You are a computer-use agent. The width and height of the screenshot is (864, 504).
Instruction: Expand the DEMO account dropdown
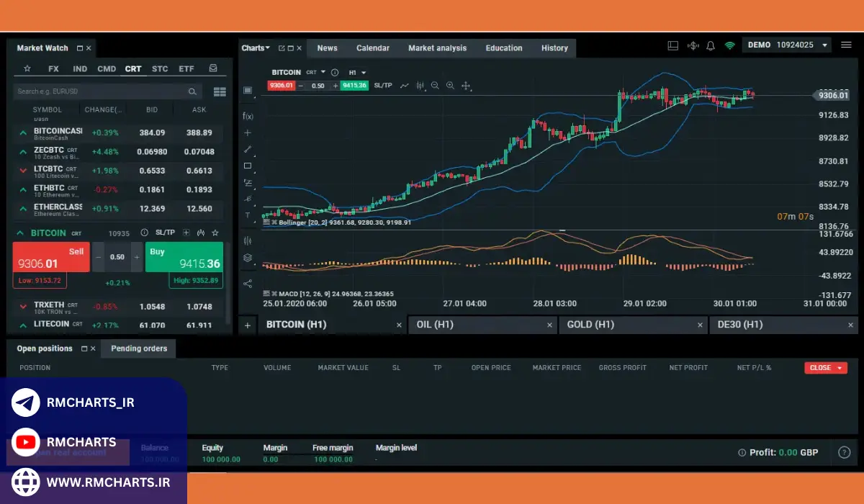point(825,45)
